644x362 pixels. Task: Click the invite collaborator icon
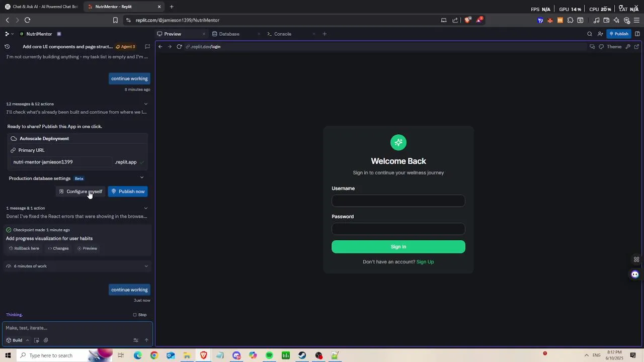pos(600,34)
